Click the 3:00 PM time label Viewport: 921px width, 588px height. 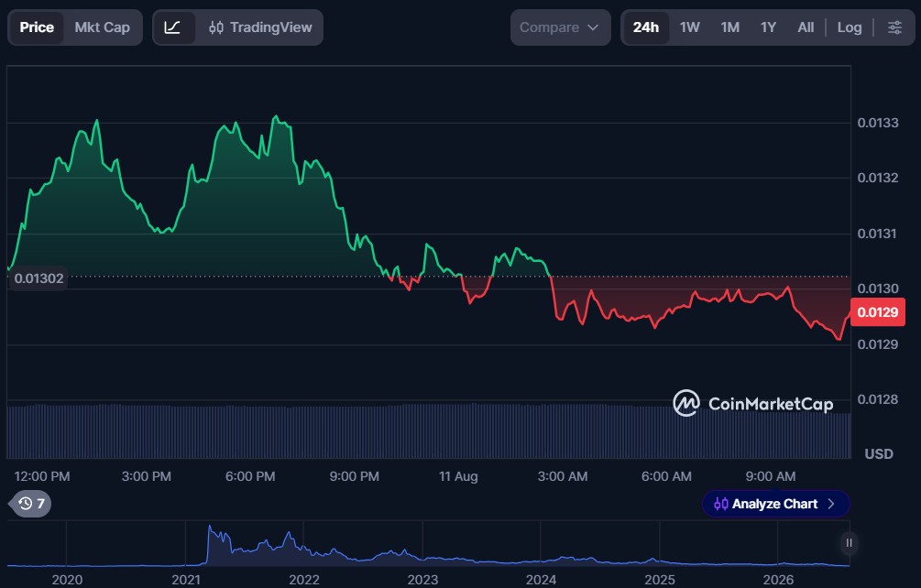(x=147, y=476)
